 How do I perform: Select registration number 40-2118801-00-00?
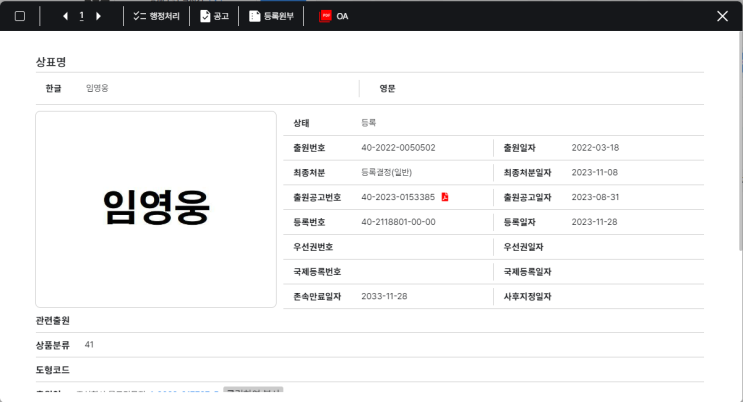click(398, 222)
